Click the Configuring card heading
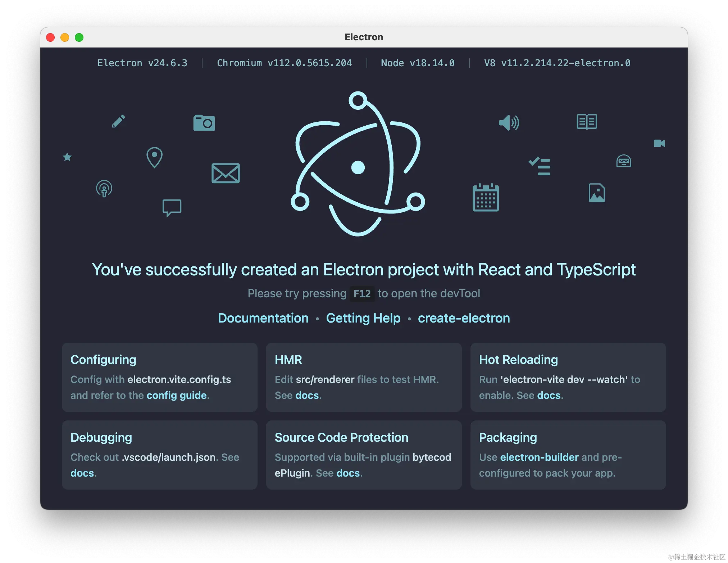Viewport: 728px width, 563px height. (104, 360)
